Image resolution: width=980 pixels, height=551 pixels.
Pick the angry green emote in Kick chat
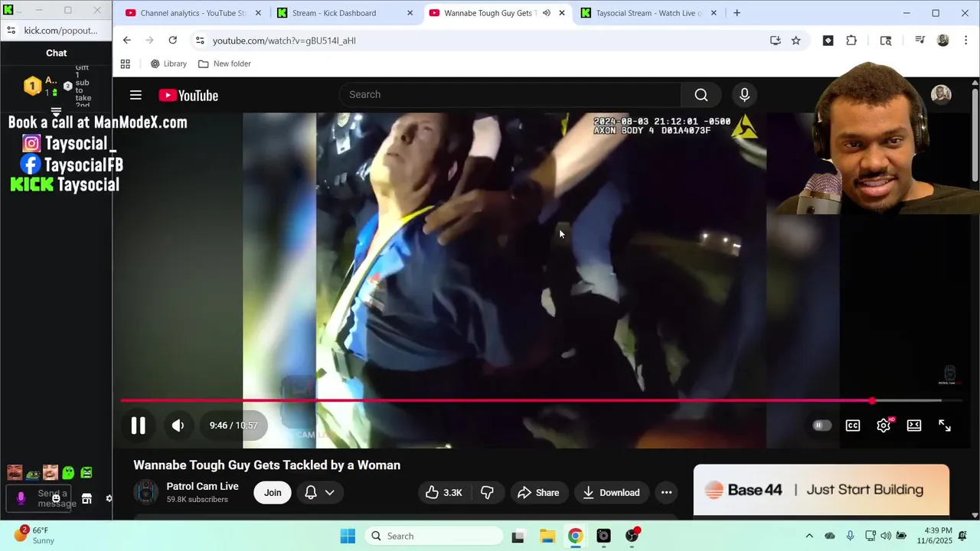pyautogui.click(x=87, y=473)
